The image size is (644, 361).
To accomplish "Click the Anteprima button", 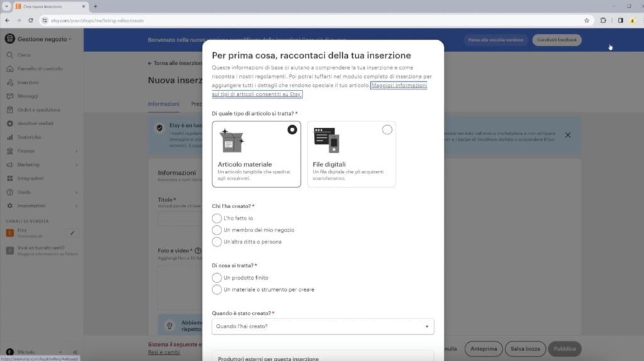I will tap(484, 348).
